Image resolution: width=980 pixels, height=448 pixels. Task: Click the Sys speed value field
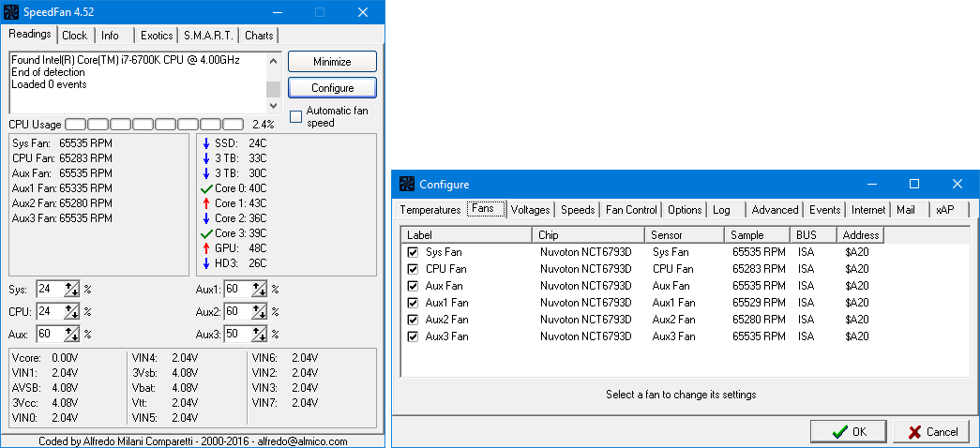pos(50,290)
